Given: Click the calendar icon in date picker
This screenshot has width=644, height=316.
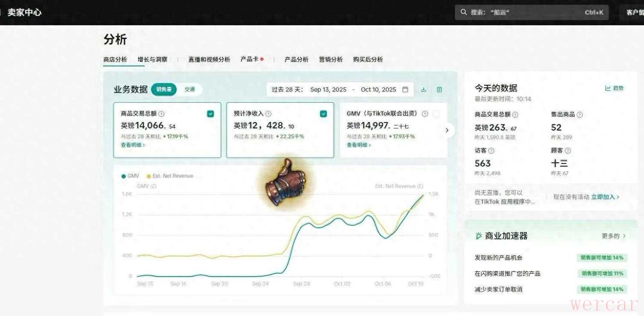Looking at the screenshot, I should 405,89.
